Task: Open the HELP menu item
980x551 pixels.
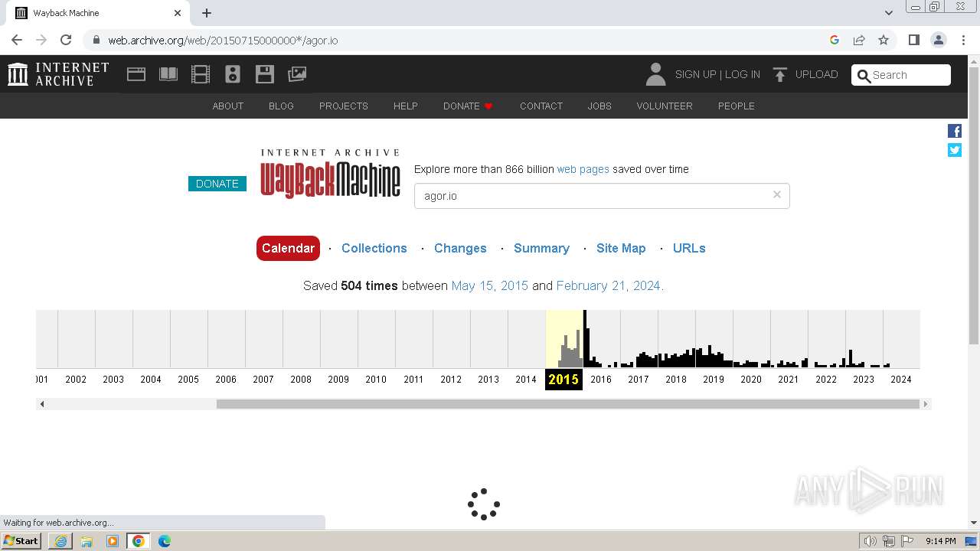Action: (406, 106)
